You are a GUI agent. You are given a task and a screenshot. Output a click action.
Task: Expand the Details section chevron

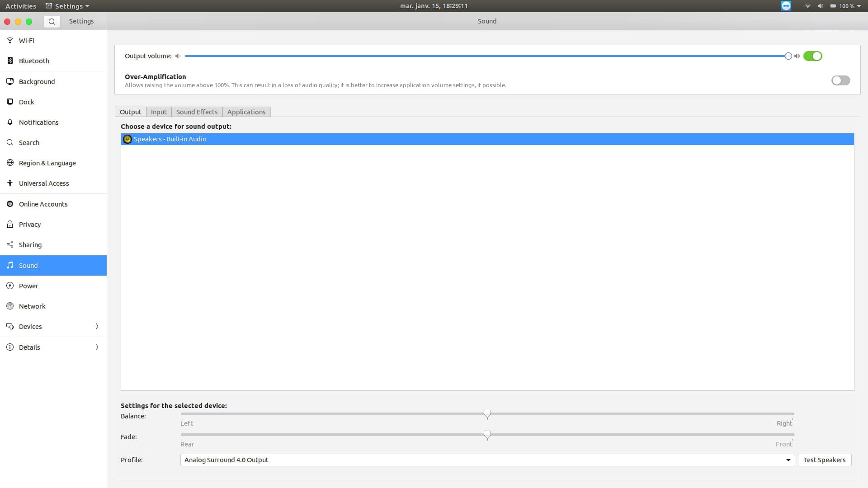point(97,347)
